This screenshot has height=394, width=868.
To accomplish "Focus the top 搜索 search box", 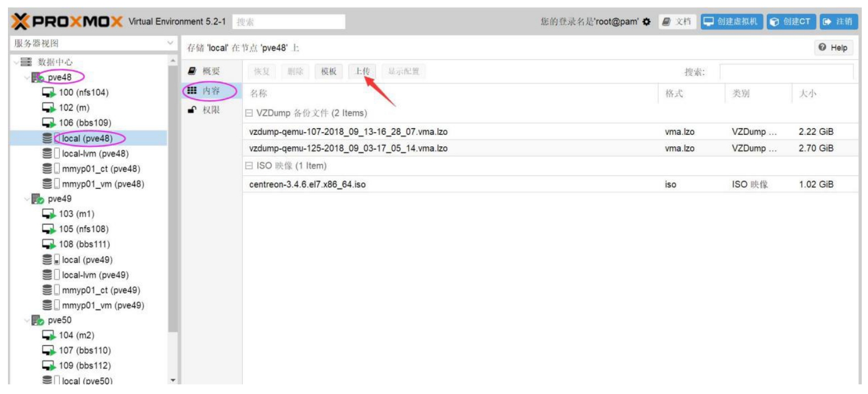I will pyautogui.click(x=289, y=22).
